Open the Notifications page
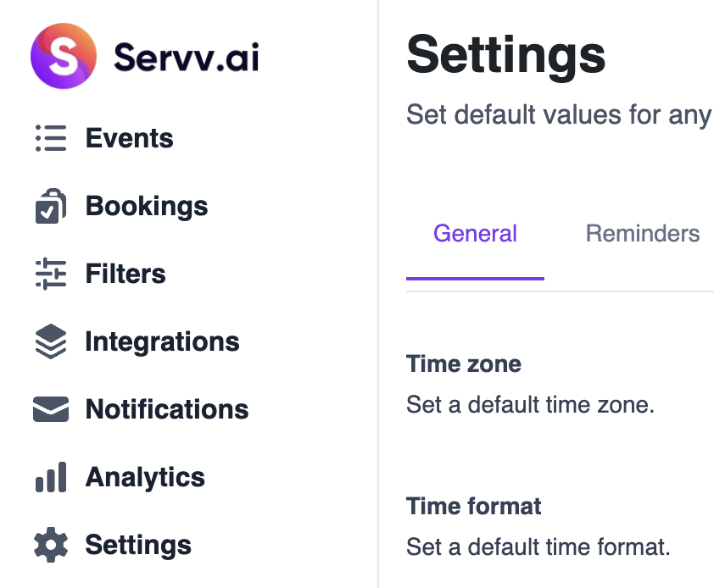 167,408
